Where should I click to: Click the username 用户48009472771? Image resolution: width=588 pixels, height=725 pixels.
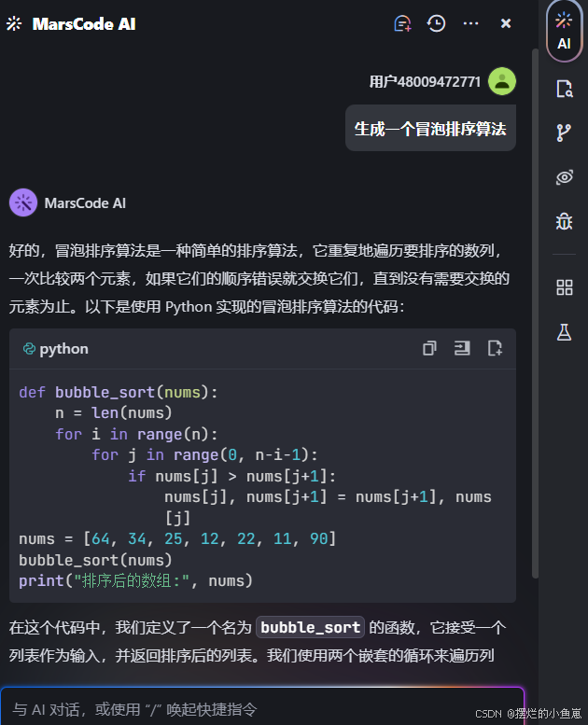point(425,82)
